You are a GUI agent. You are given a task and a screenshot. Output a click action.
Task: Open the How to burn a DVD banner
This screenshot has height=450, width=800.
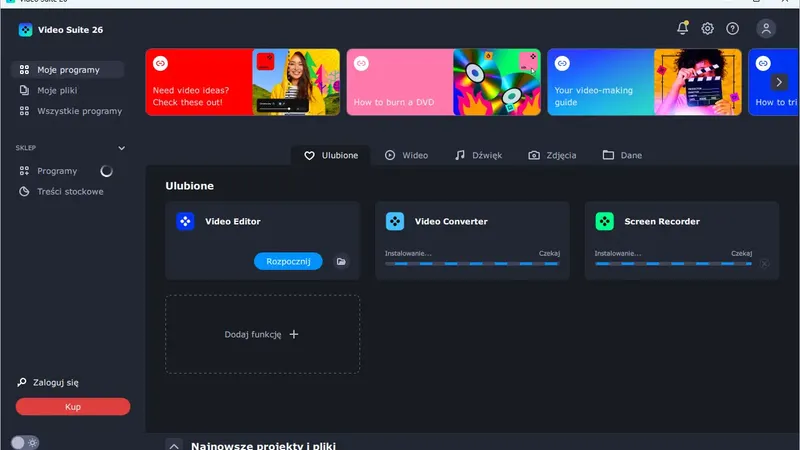point(443,82)
